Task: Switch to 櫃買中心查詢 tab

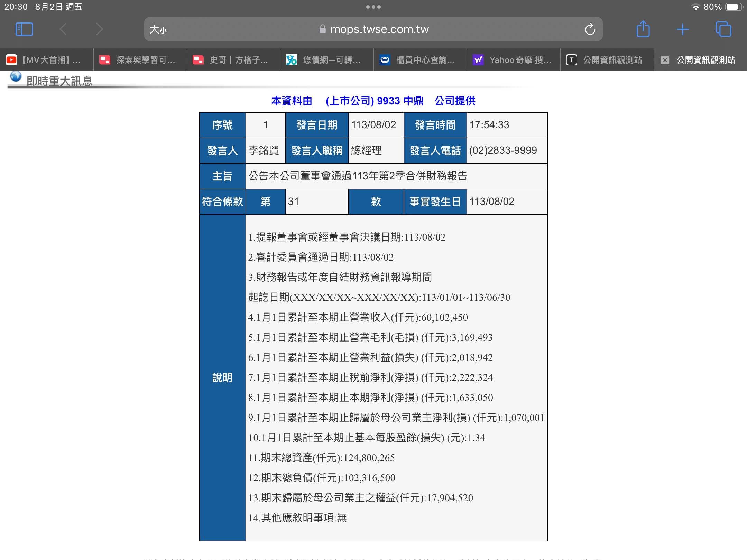Action: 420,60
